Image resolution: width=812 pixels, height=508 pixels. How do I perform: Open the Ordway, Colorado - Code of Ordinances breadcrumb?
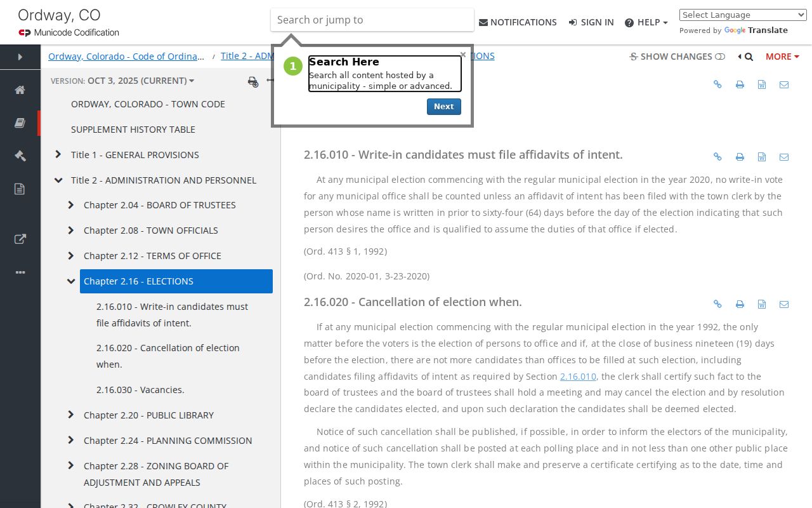126,57
